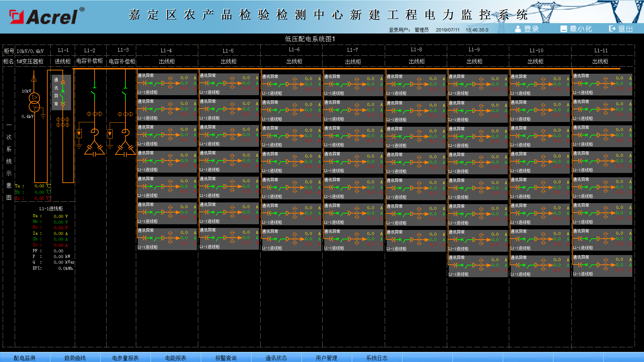Click the transformer neutral ground symbol
644x362 pixels.
pos(43,116)
